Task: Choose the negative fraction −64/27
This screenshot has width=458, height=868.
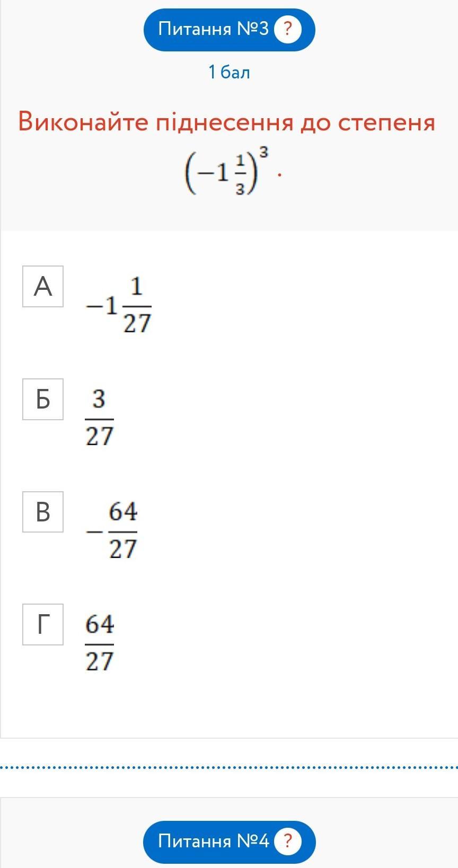Action: [x=112, y=530]
